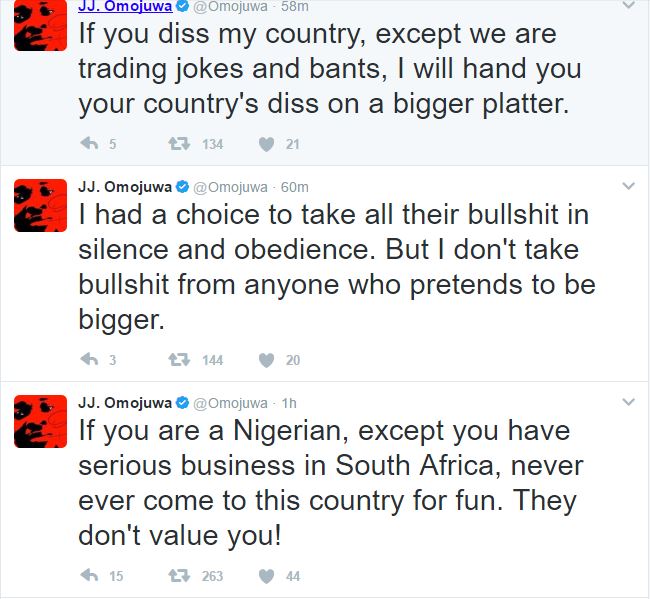Open the 60m timestamp link

pyautogui.click(x=296, y=187)
